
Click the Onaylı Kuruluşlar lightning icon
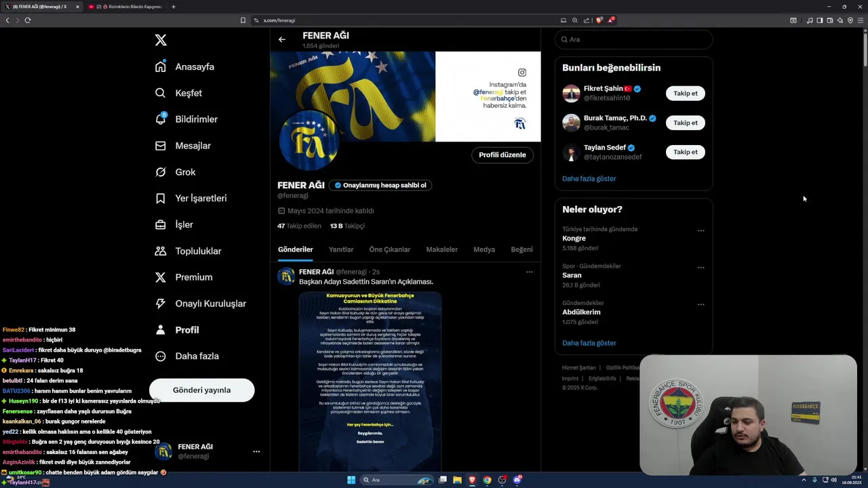[x=161, y=304]
